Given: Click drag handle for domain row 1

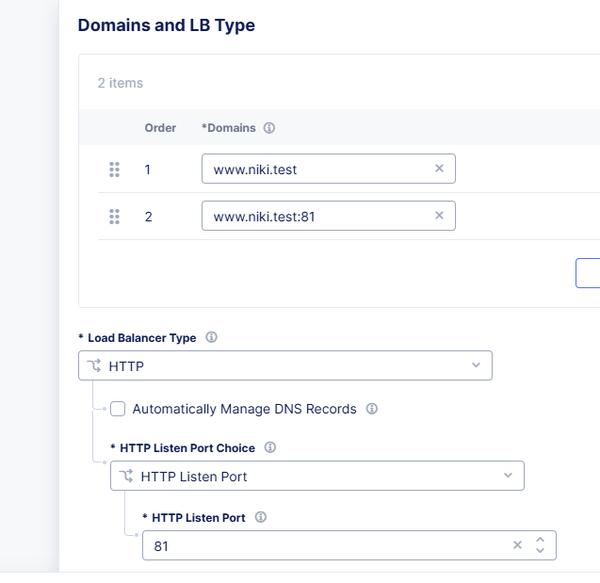Looking at the screenshot, I should [x=114, y=169].
